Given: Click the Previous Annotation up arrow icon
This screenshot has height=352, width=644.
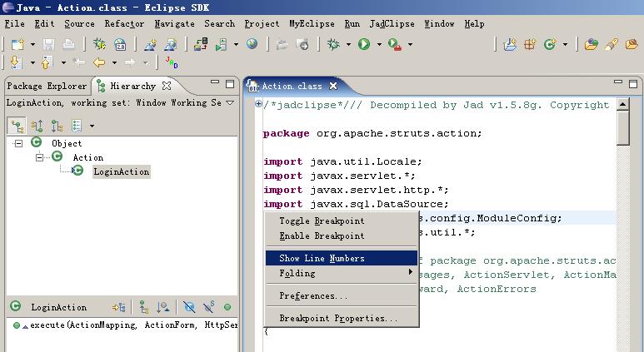Looking at the screenshot, I should [x=47, y=62].
